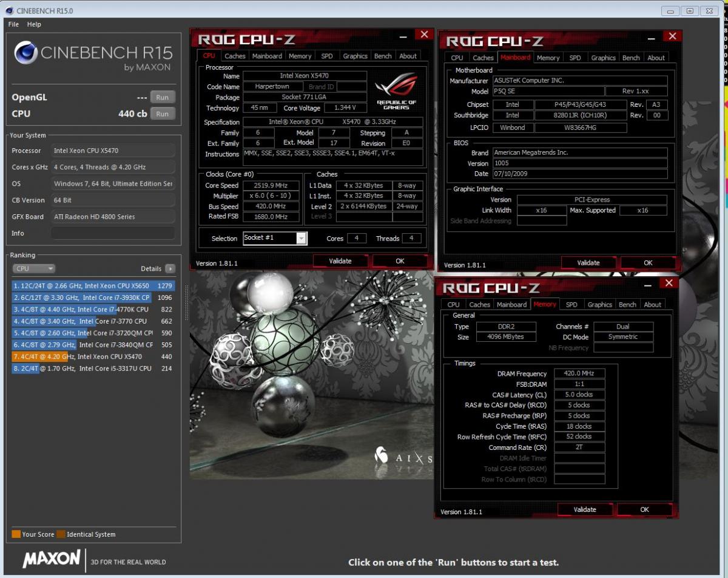Open Caches tab in the CPU-Z timings window
Viewport: 728px width, 578px height.
pos(479,304)
